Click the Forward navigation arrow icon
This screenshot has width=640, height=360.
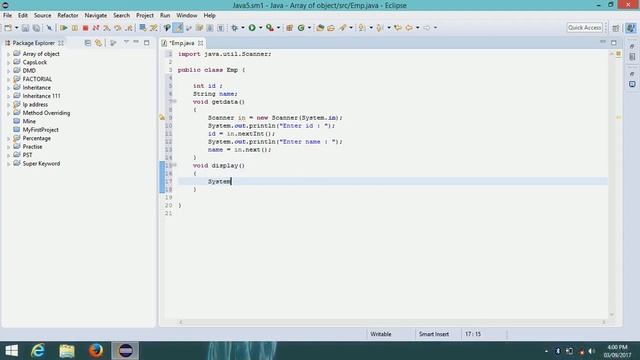point(427,28)
